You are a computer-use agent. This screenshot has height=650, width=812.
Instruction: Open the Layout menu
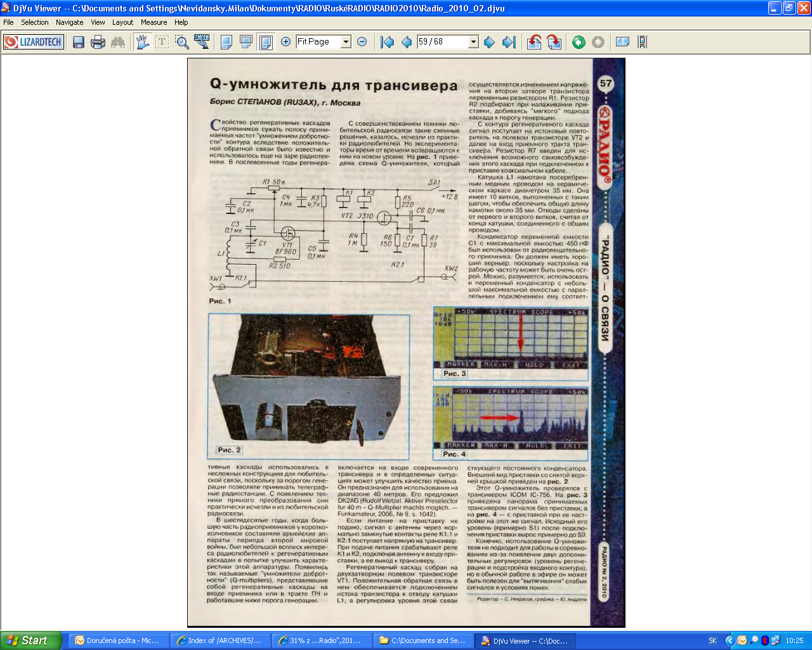tap(122, 22)
